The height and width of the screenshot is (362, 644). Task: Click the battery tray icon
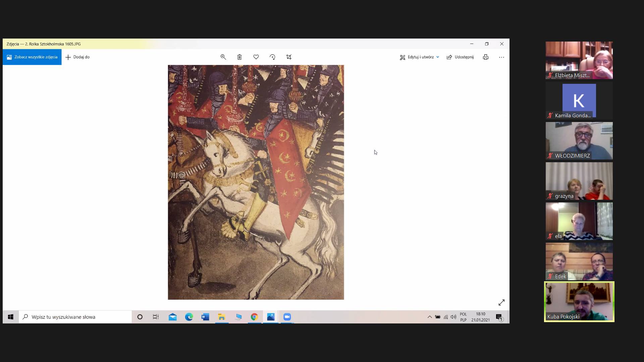438,317
